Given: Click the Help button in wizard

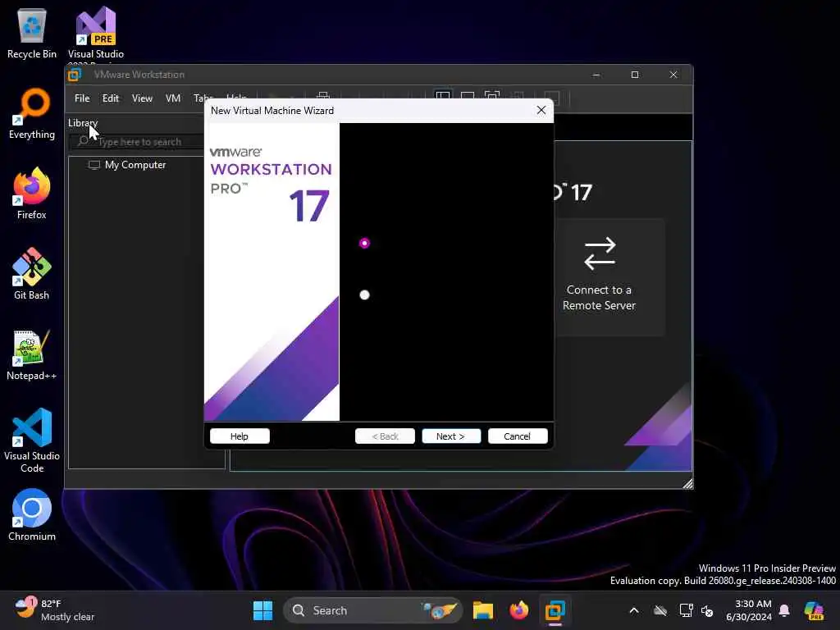Looking at the screenshot, I should tap(240, 436).
